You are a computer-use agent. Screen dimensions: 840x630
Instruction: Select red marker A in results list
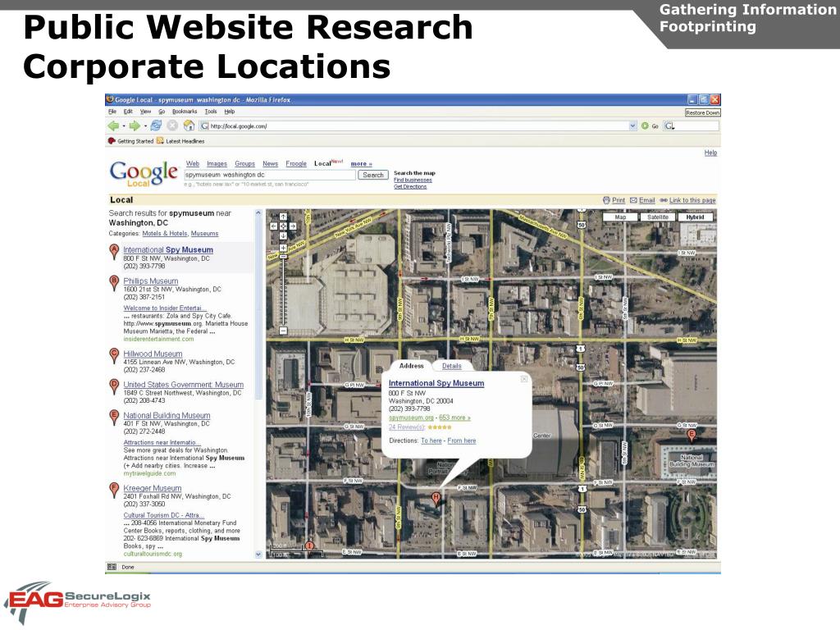tap(114, 251)
